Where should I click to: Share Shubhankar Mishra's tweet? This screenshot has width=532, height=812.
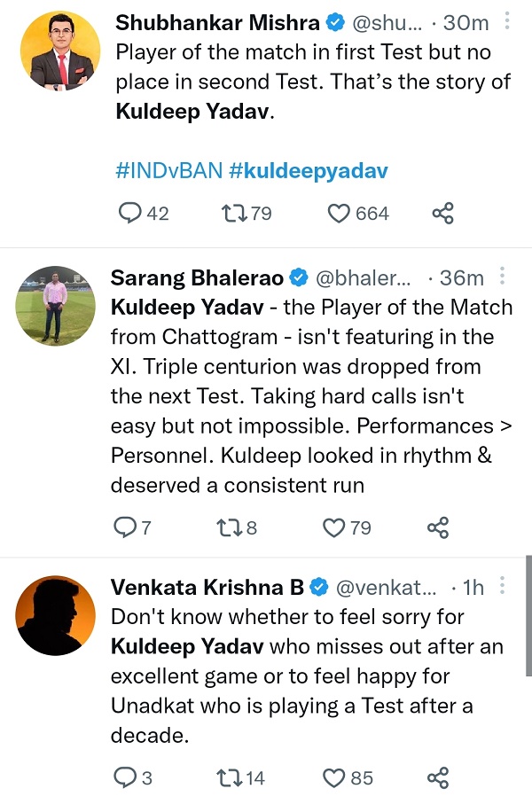442,214
